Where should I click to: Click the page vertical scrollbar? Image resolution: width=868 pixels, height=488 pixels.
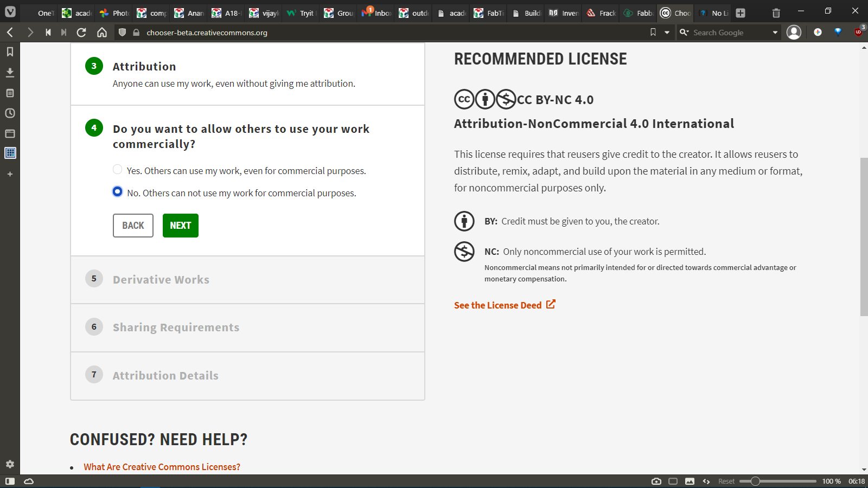[864, 236]
